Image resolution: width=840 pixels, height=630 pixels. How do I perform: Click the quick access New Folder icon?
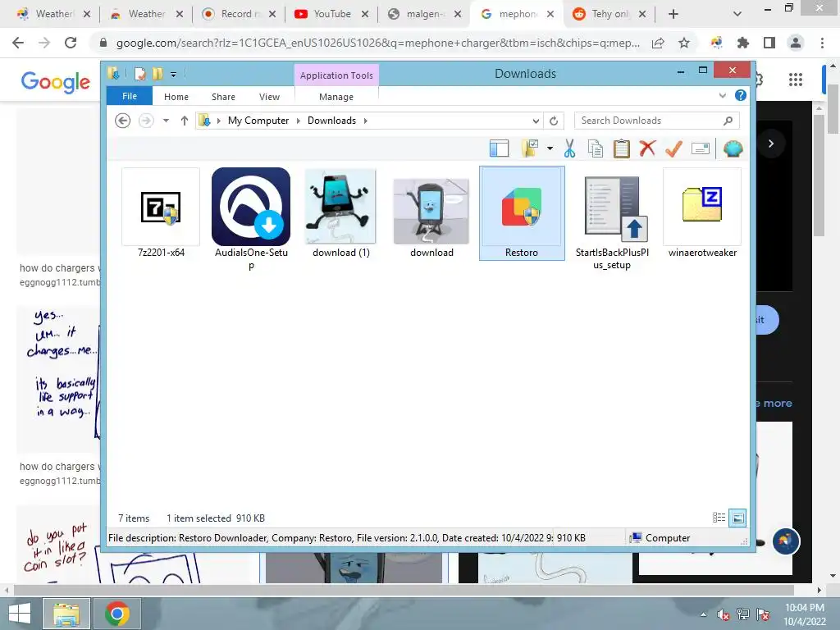[157, 73]
